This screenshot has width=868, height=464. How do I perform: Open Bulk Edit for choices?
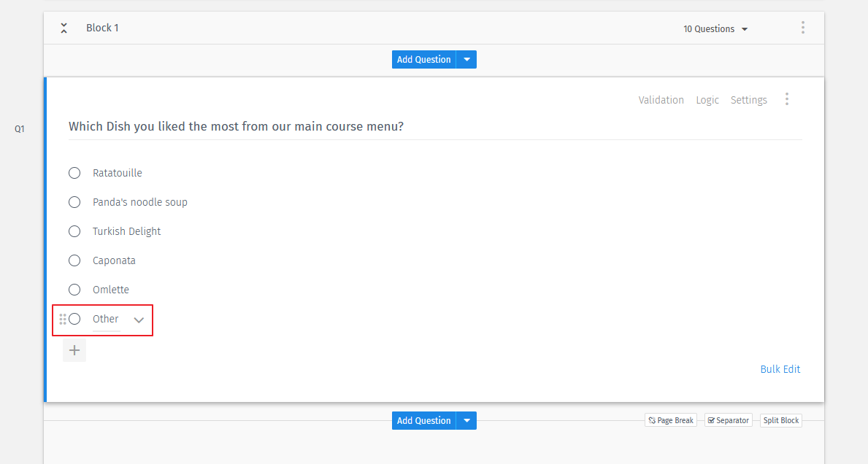tap(780, 369)
